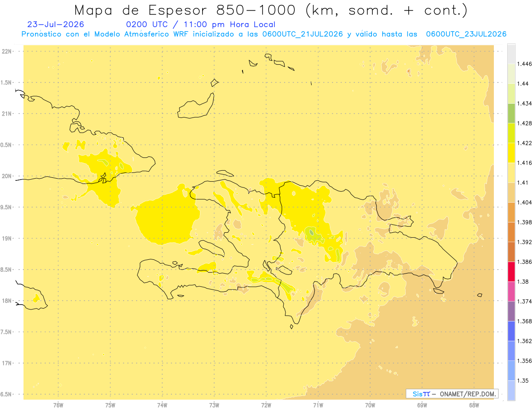532x411 pixels.
Task: Click the colorbar value "1.398"
Action: 524,222
